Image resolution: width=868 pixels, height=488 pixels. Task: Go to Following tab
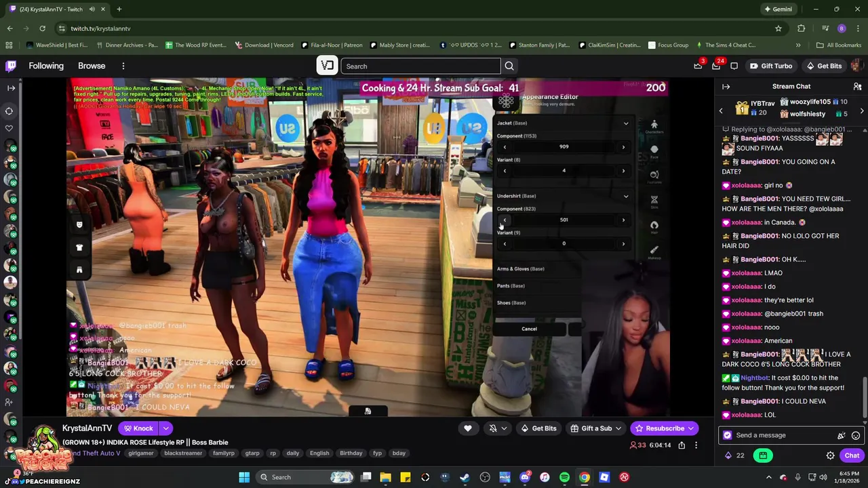[46, 66]
